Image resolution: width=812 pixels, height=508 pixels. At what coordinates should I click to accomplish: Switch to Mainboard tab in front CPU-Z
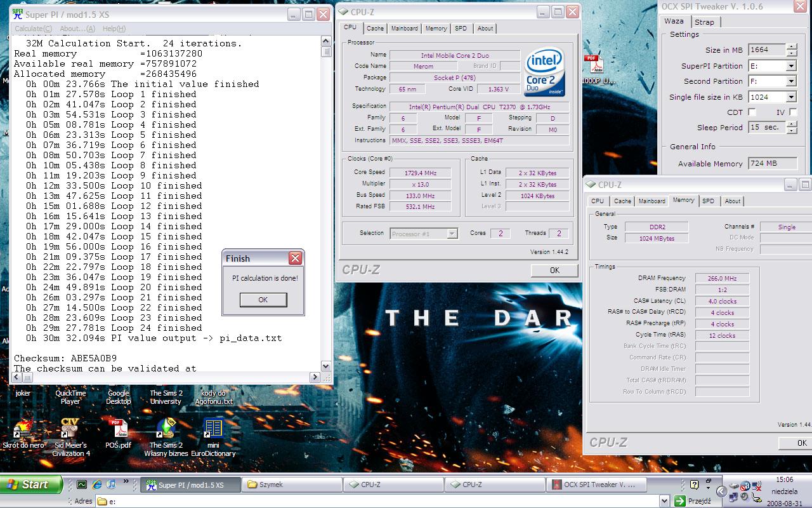[404, 29]
